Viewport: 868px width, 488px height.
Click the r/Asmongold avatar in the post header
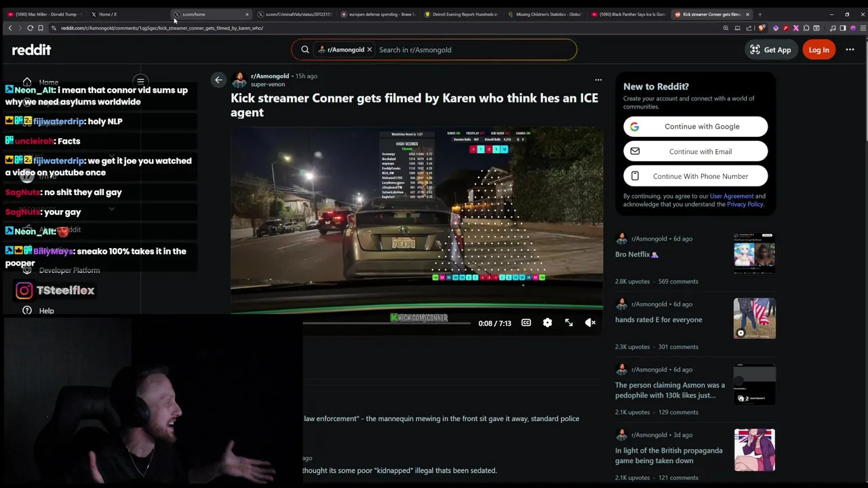point(239,80)
